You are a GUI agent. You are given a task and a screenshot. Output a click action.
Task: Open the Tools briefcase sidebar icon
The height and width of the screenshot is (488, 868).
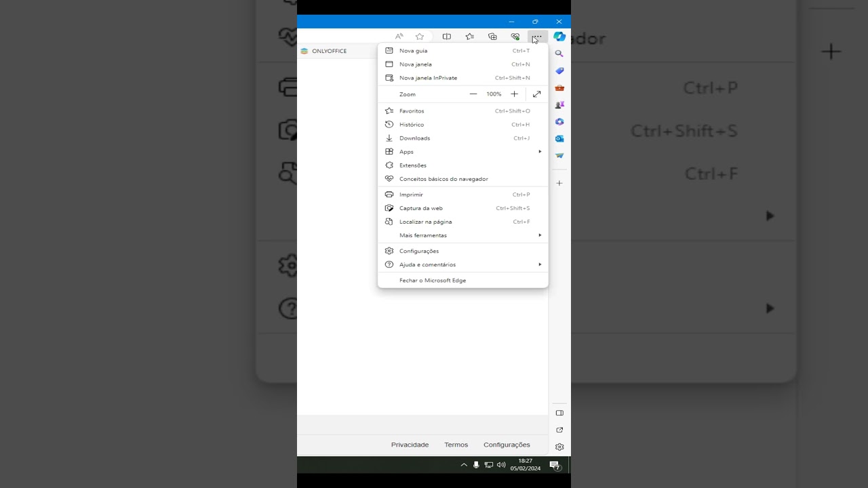coord(559,87)
